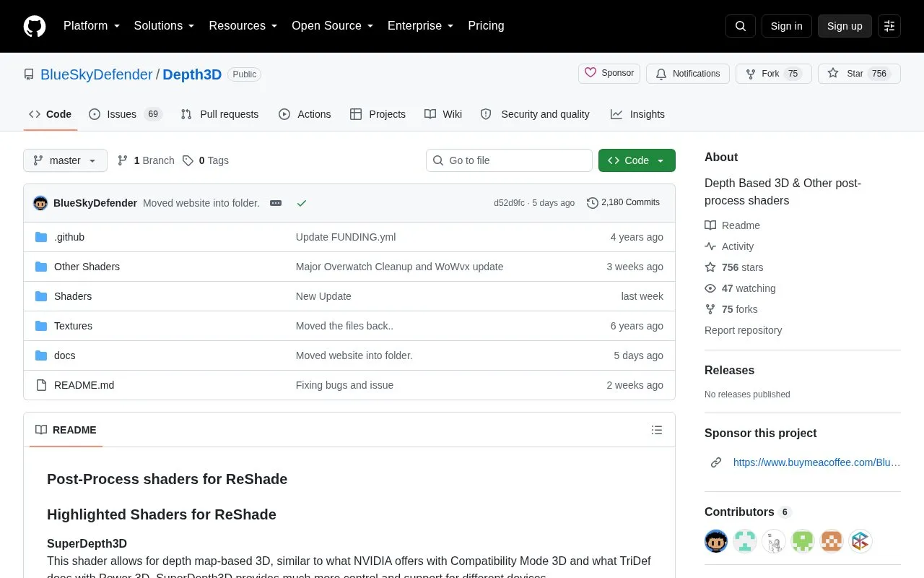
Task: Open the master branch selector
Action: pyautogui.click(x=65, y=160)
